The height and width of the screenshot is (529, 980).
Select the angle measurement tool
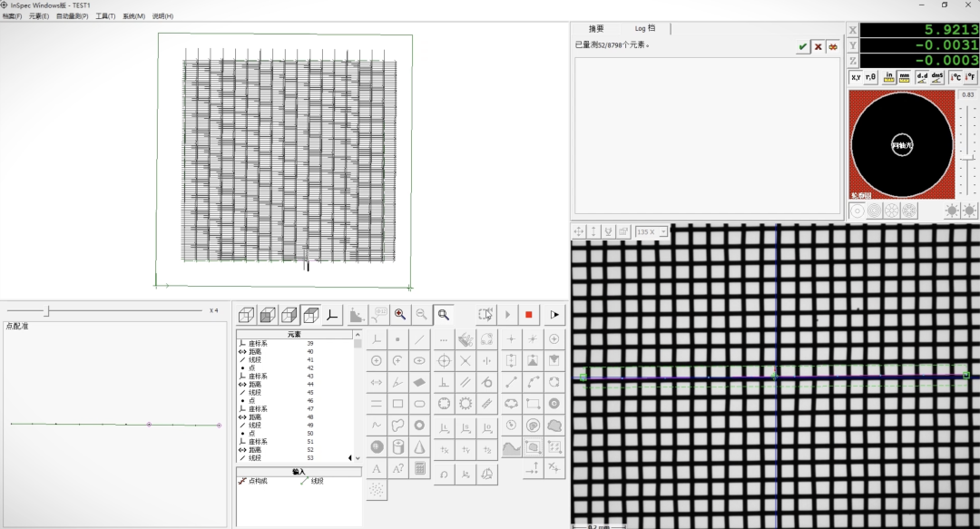(397, 382)
